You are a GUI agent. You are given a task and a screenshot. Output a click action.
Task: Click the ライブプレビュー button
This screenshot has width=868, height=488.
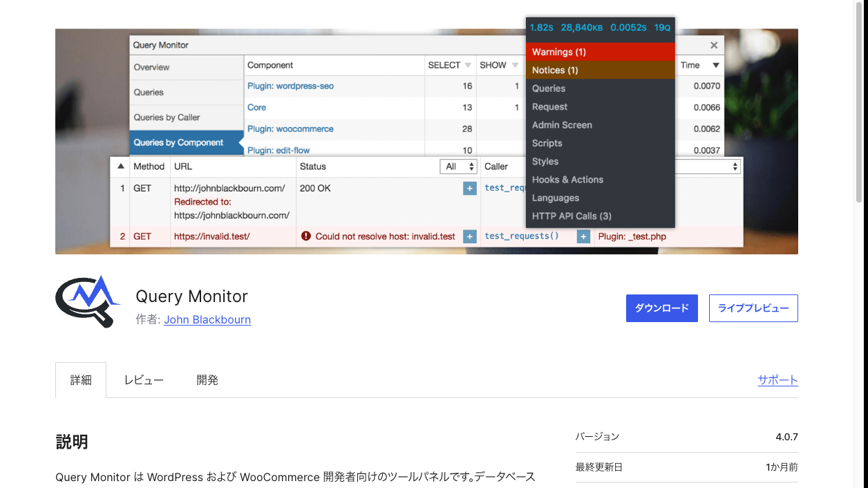click(x=753, y=308)
